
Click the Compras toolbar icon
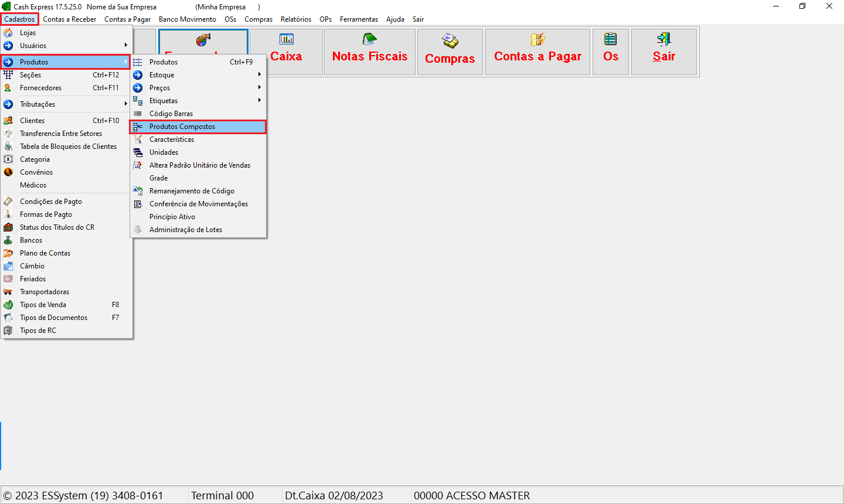pyautogui.click(x=450, y=40)
